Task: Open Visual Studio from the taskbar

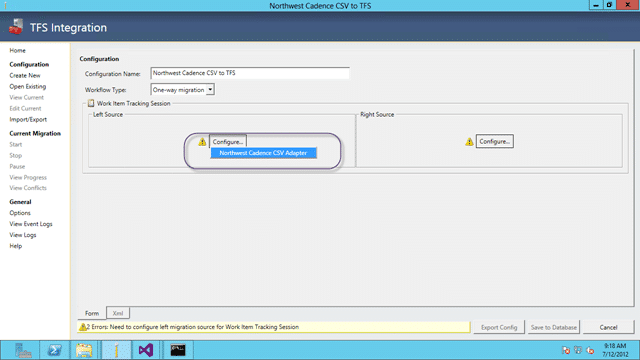Action: coord(146,350)
